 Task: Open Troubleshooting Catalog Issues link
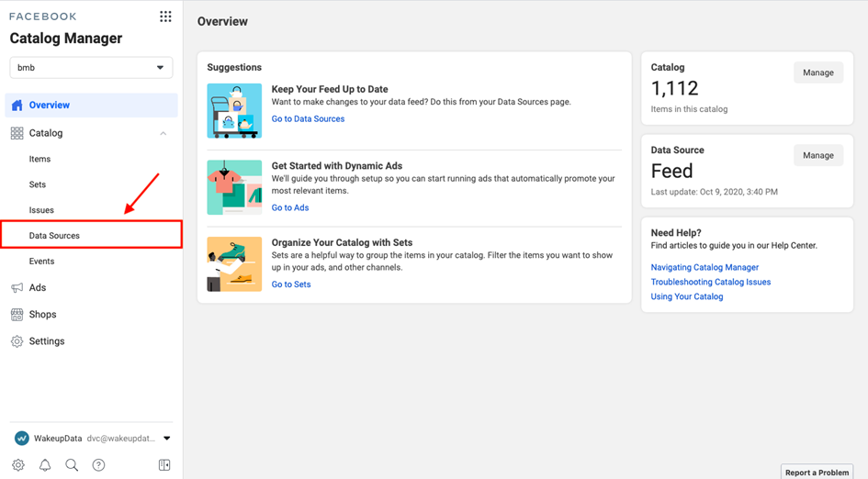(711, 282)
